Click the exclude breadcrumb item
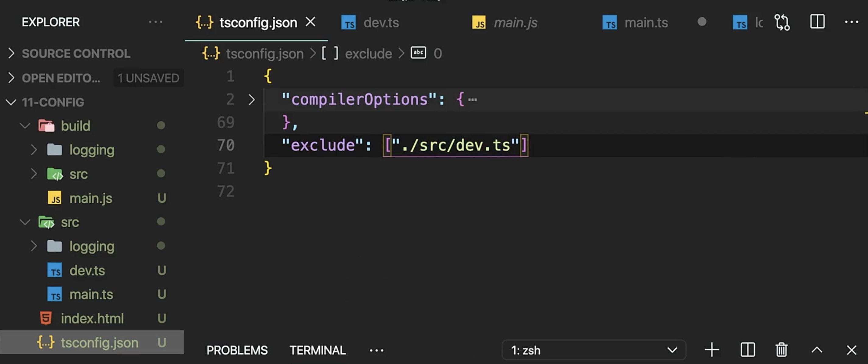 (368, 54)
